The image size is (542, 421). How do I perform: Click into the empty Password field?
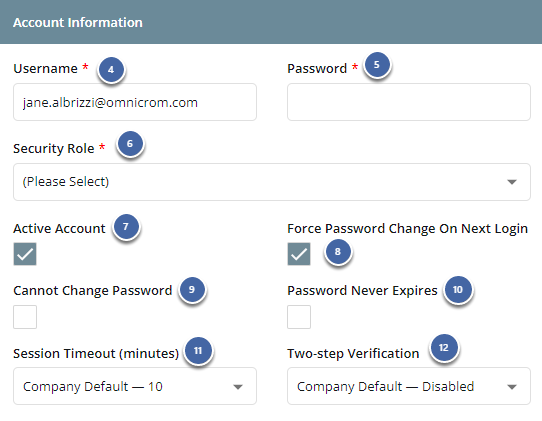tap(409, 102)
